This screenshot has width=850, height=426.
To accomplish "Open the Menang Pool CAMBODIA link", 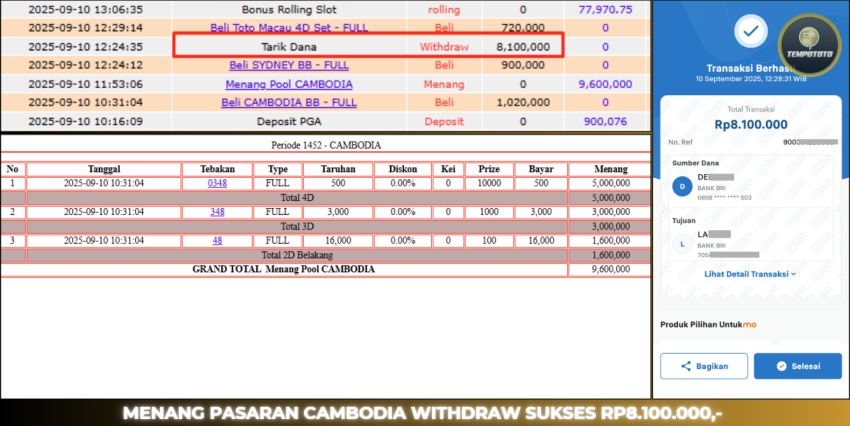I will click(x=289, y=84).
